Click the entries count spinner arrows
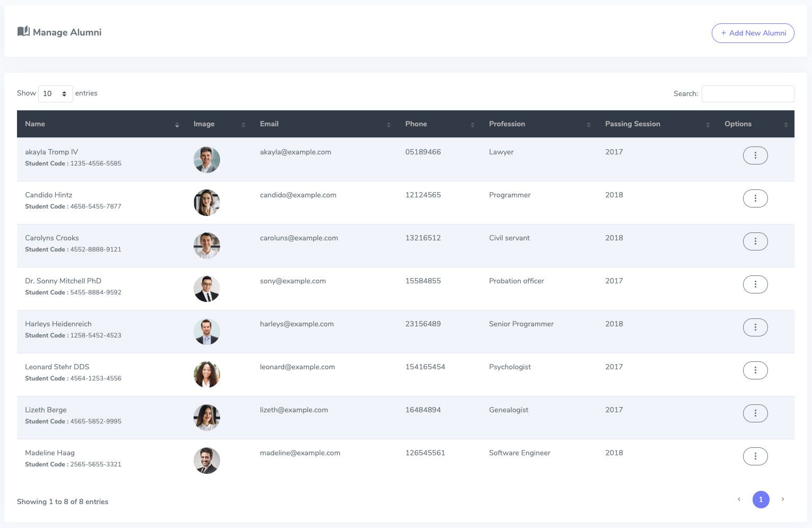The image size is (812, 528). point(65,93)
